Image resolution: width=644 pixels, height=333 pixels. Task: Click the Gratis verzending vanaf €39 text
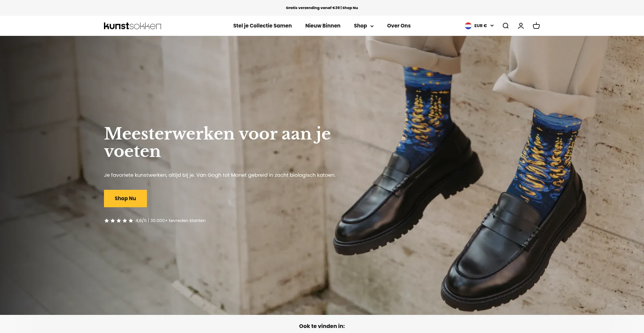(313, 8)
